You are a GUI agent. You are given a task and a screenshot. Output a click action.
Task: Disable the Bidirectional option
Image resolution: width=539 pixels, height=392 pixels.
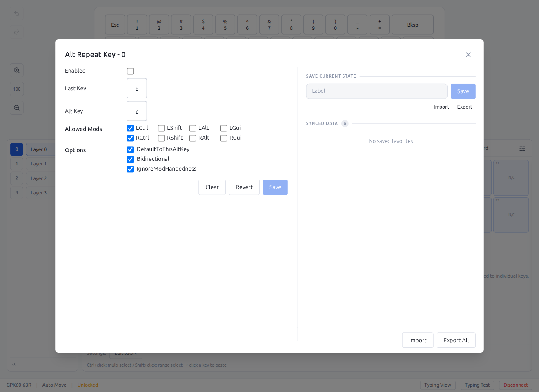[130, 159]
